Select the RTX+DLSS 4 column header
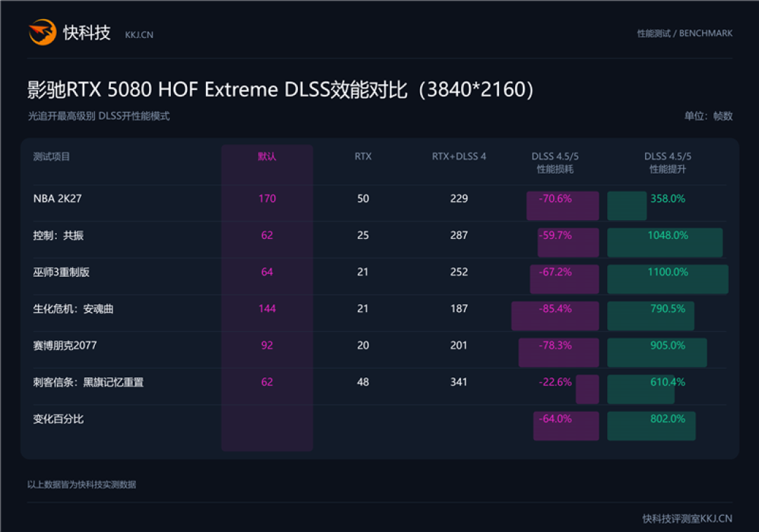 point(459,156)
